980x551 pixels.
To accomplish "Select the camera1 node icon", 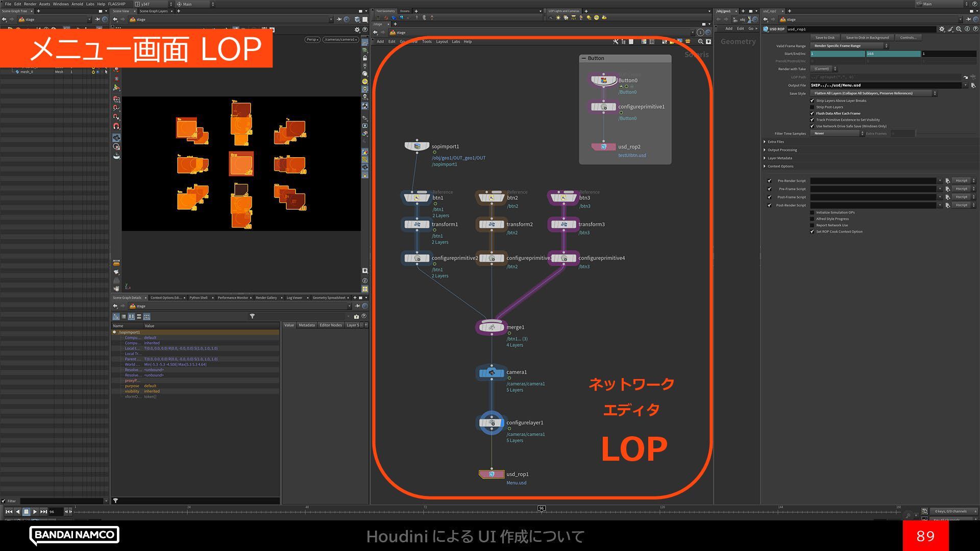I will 491,373.
